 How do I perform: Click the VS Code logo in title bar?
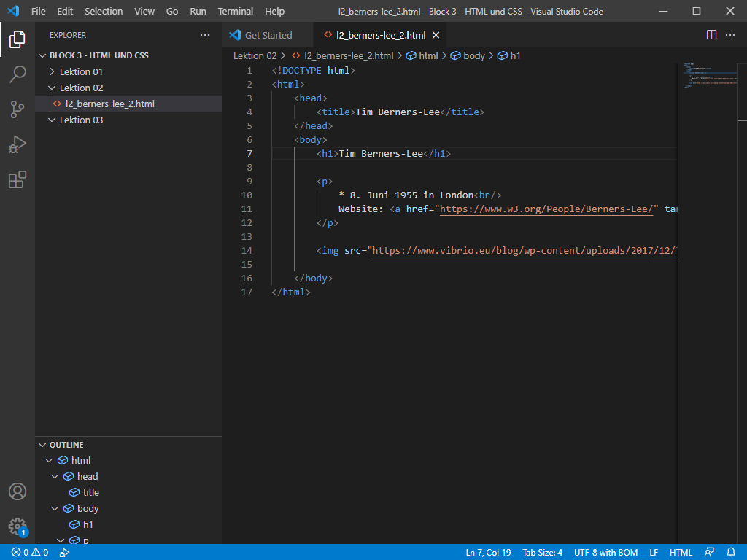coord(13,10)
